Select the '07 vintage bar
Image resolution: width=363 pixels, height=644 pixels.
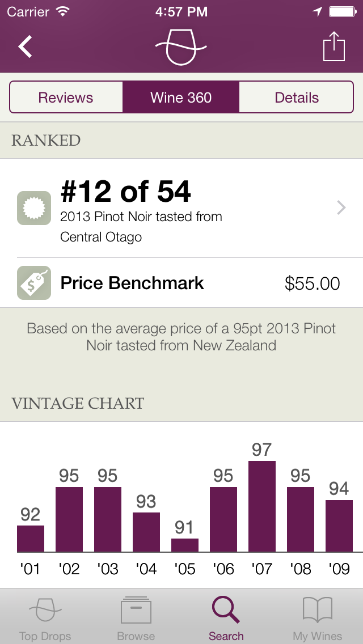(262, 505)
